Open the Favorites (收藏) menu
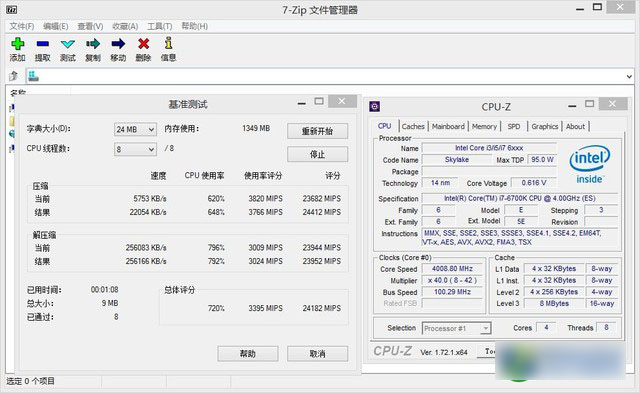The width and height of the screenshot is (640, 393). [125, 27]
